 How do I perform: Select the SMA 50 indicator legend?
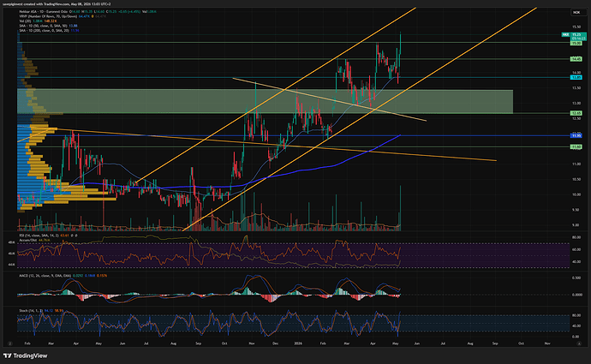tap(43, 26)
